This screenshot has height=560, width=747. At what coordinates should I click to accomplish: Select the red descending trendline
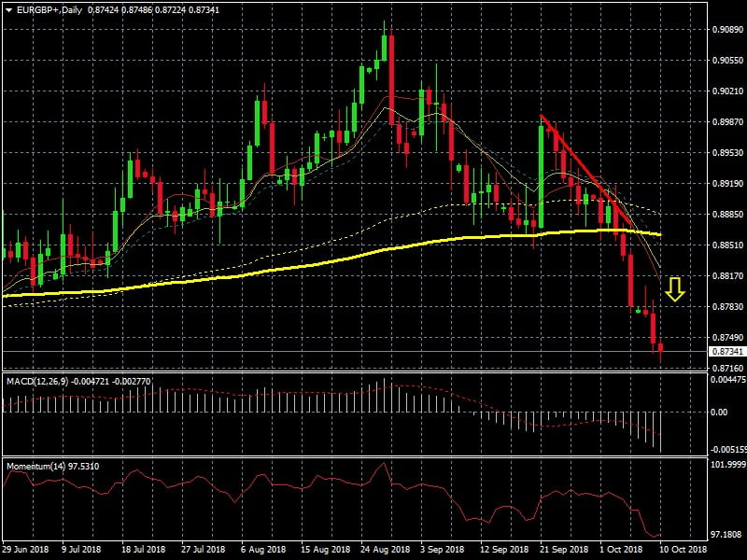click(579, 152)
